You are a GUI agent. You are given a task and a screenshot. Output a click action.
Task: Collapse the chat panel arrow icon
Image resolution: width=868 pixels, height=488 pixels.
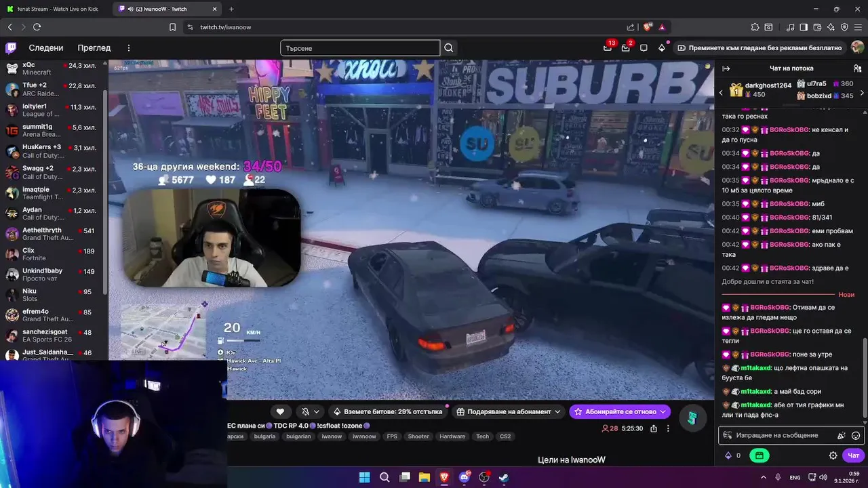tap(726, 68)
